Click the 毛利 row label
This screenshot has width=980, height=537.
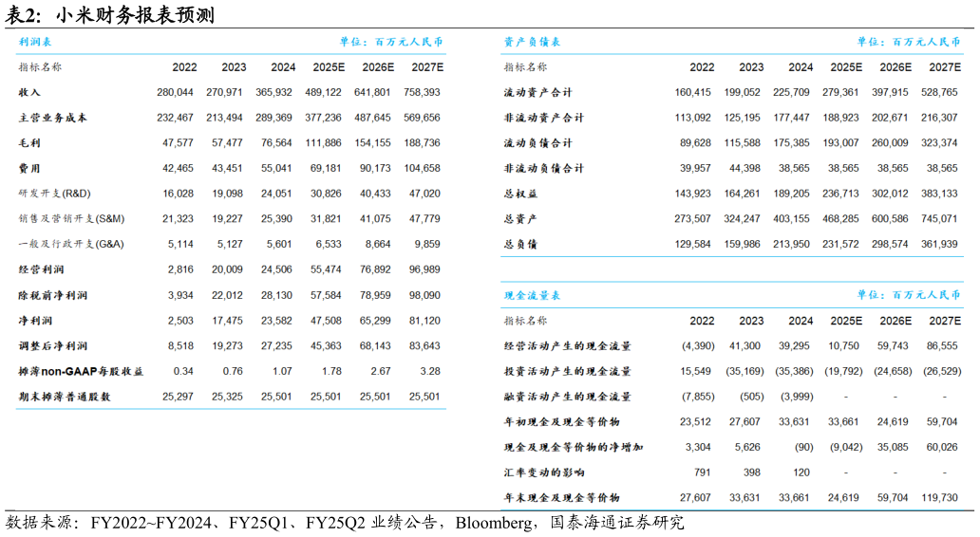coord(29,143)
